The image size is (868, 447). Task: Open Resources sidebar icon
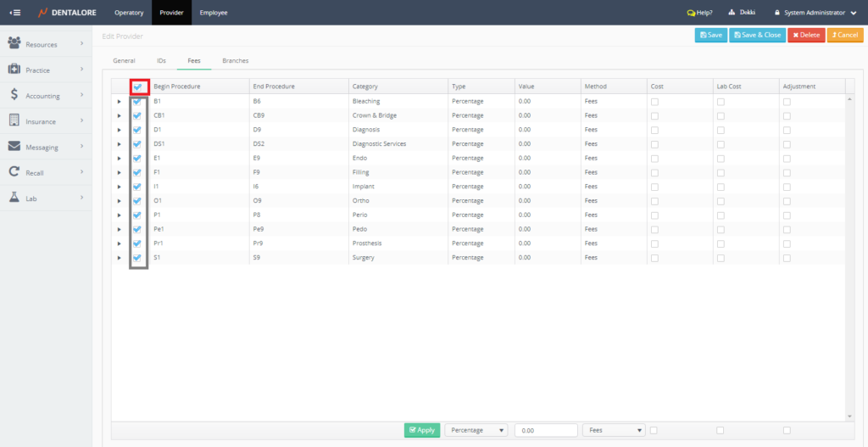point(14,43)
